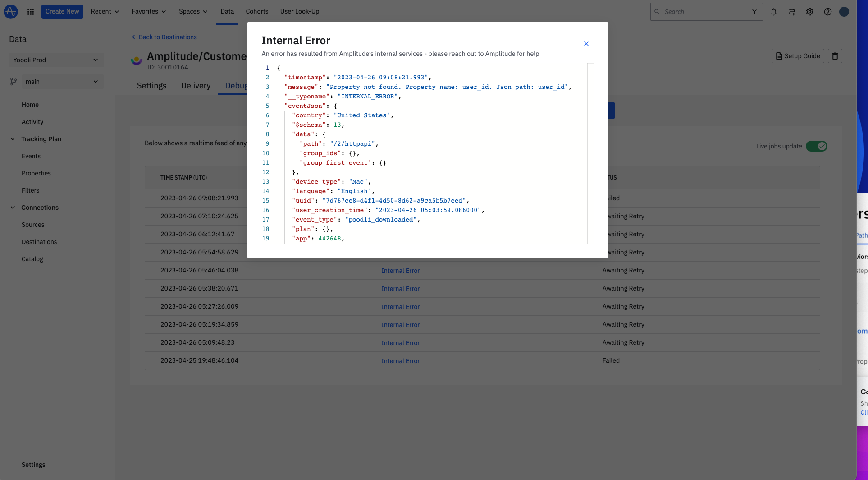This screenshot has height=480, width=868.
Task: Open the Yoodli Prod project dropdown
Action: click(56, 60)
